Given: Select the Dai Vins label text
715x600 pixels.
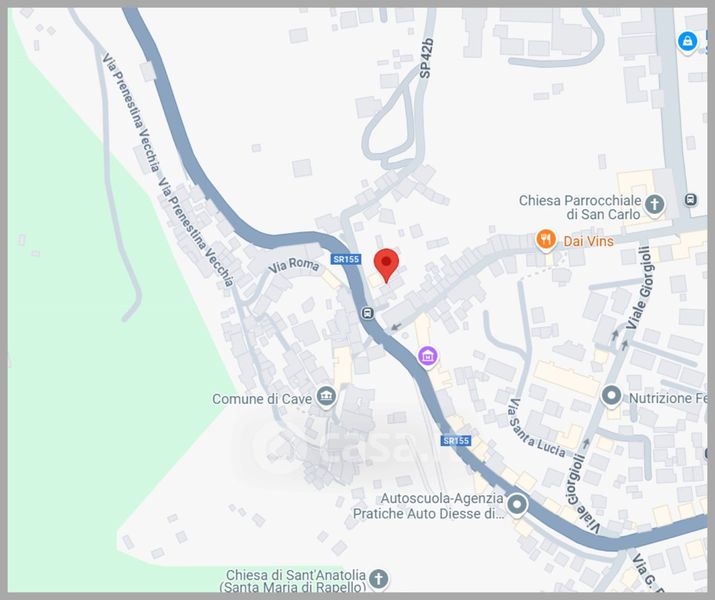Looking at the screenshot, I should (x=589, y=241).
